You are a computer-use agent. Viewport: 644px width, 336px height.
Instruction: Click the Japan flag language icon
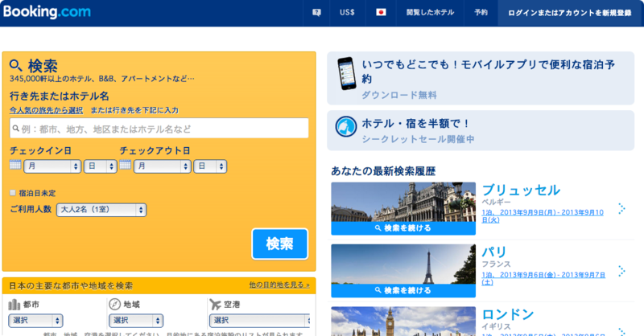(x=381, y=12)
